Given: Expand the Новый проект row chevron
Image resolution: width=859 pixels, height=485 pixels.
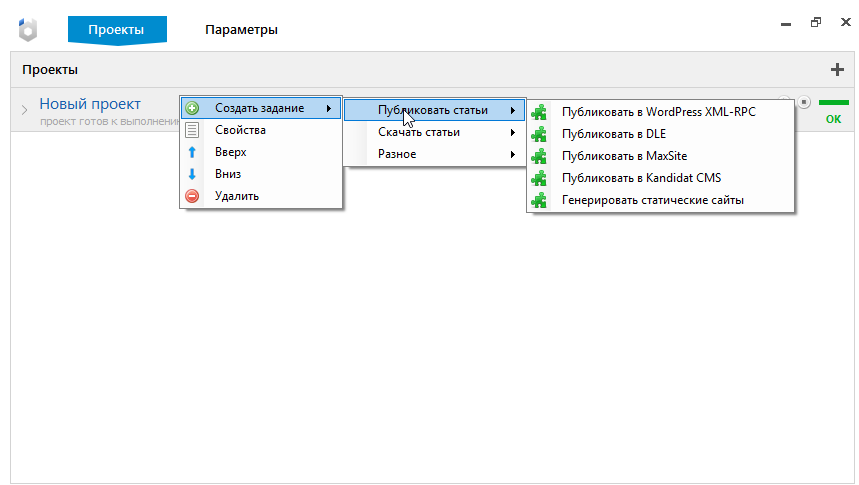Looking at the screenshot, I should point(24,110).
